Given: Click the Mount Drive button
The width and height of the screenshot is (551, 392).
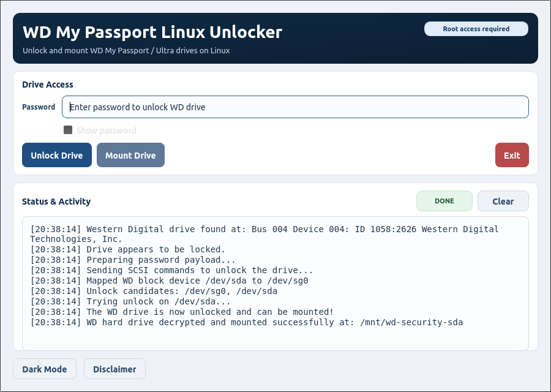Looking at the screenshot, I should (131, 155).
